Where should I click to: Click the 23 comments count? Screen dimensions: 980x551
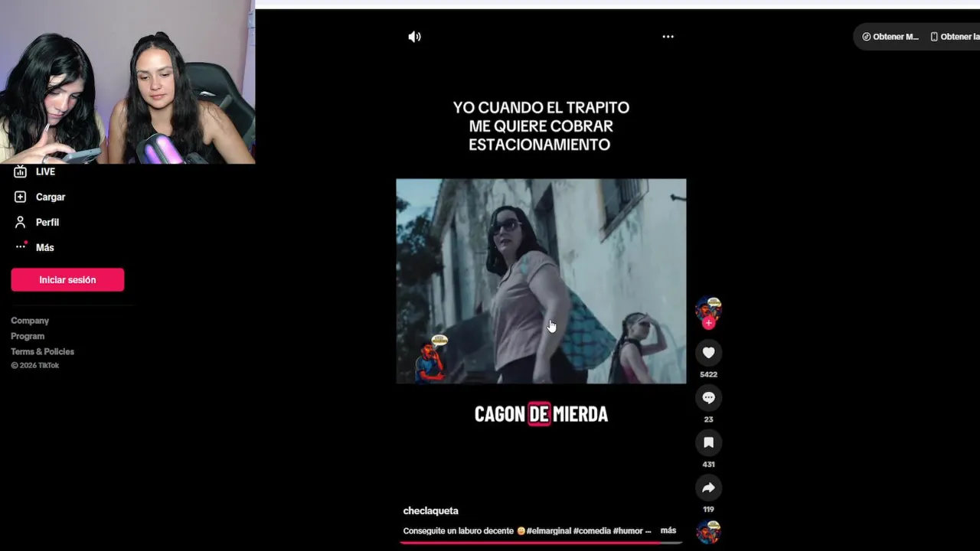(708, 419)
